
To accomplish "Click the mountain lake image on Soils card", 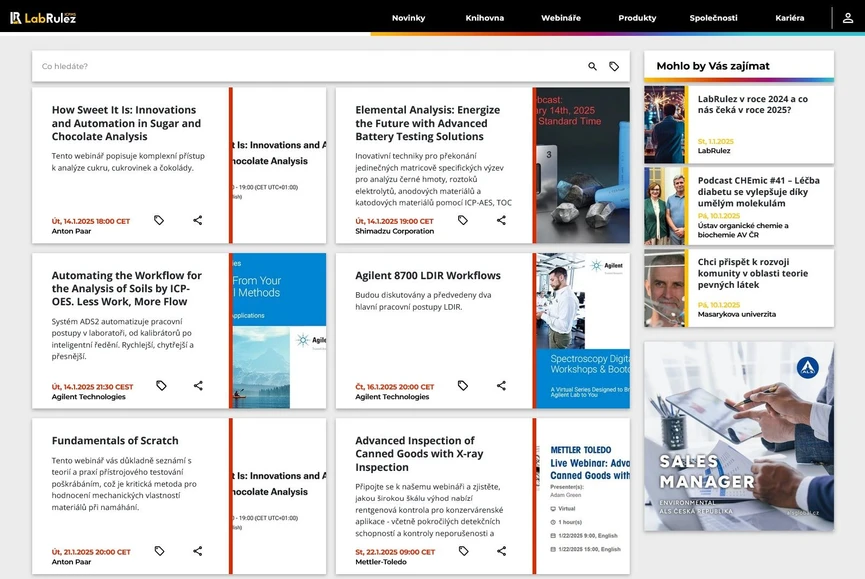I will tap(279, 330).
